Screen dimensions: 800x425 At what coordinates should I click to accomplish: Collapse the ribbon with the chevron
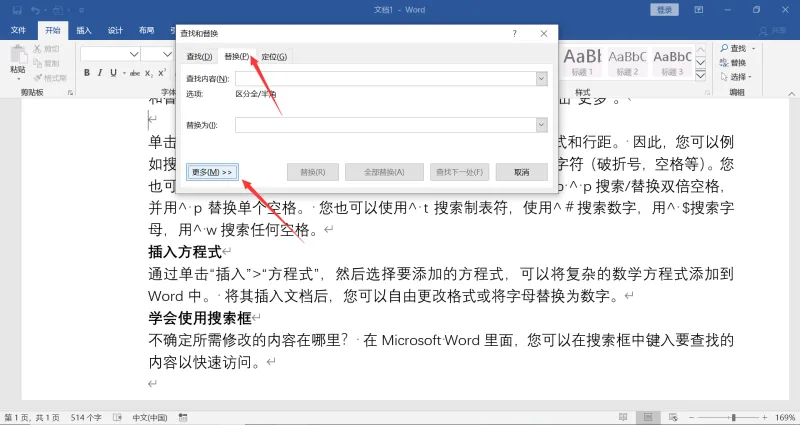(x=791, y=93)
